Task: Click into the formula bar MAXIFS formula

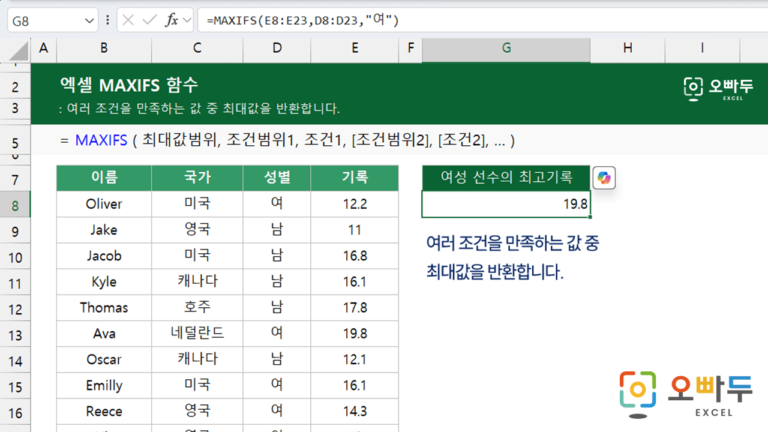Action: pyautogui.click(x=303, y=21)
